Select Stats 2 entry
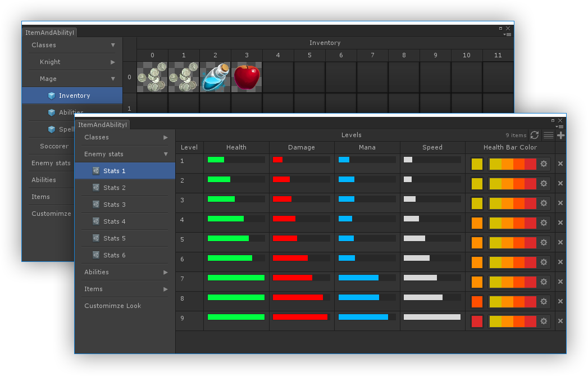 point(125,188)
